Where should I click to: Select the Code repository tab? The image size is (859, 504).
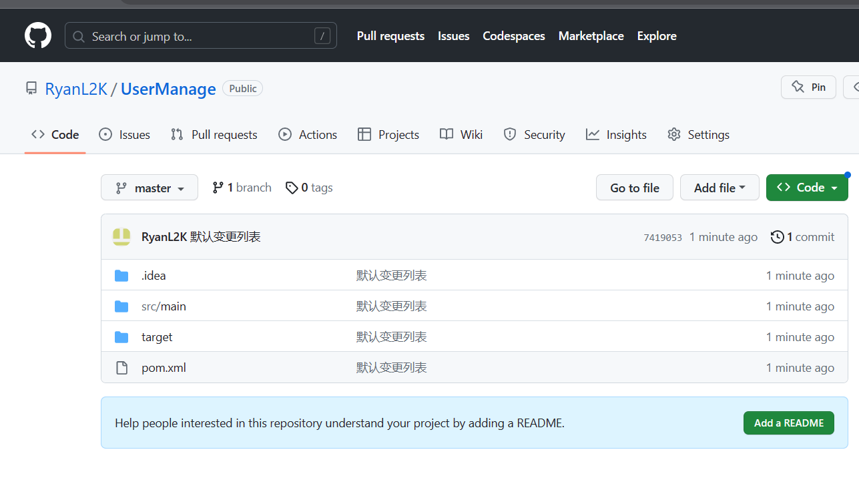55,135
